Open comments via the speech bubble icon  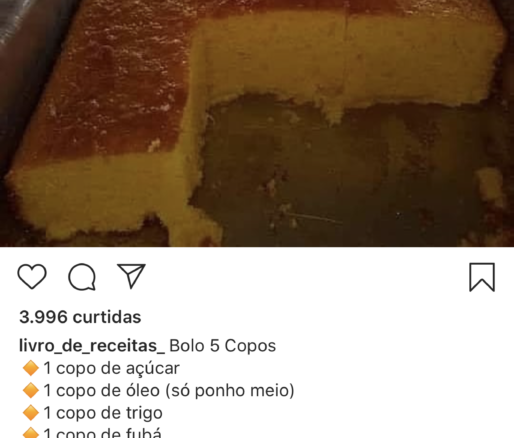[82, 277]
